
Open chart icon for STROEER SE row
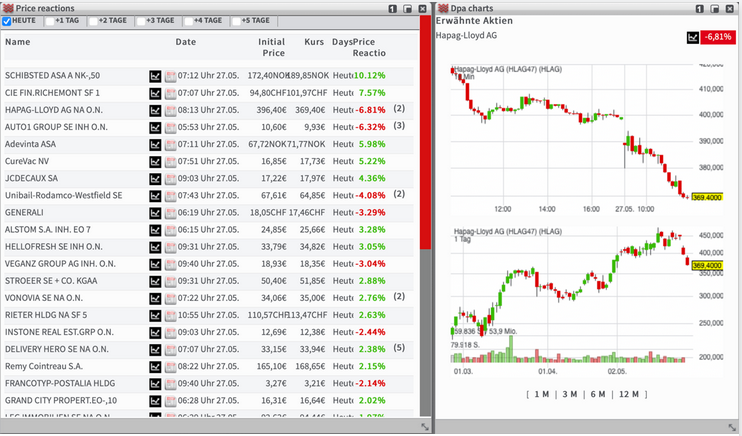coord(155,281)
